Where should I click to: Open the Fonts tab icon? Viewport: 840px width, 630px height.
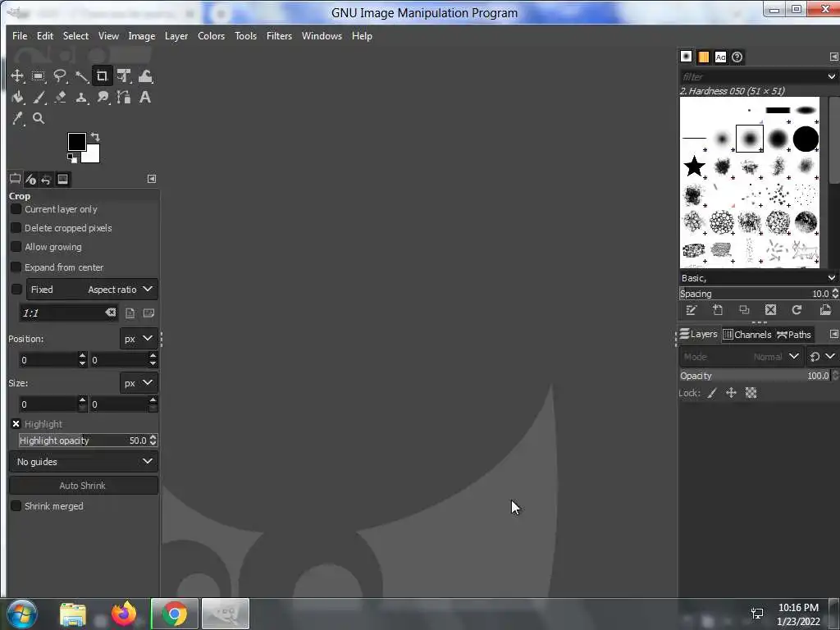[x=720, y=57]
